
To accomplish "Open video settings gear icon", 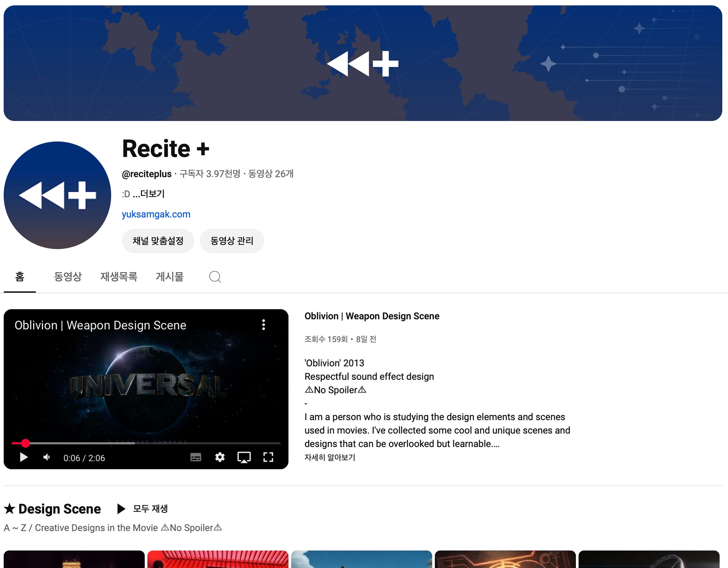I will pyautogui.click(x=220, y=457).
